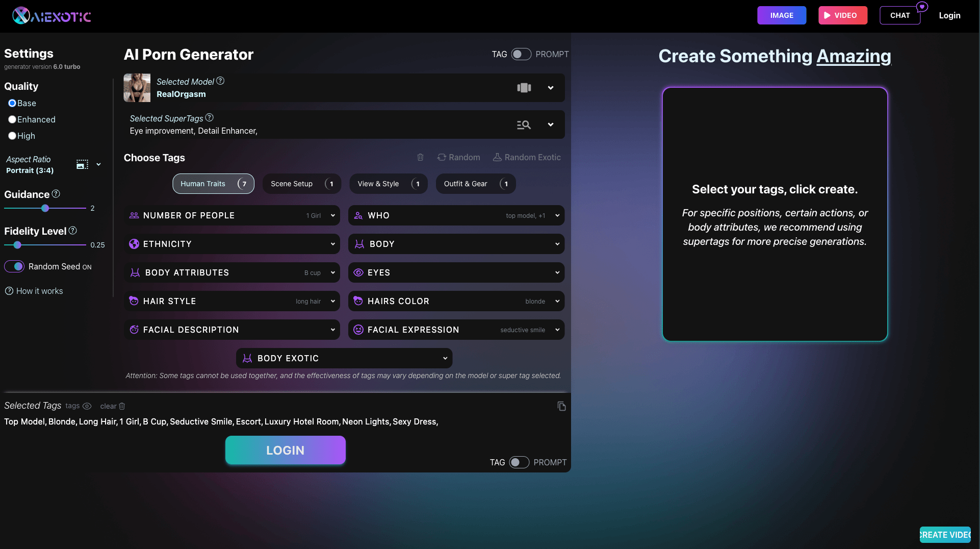The image size is (980, 549).
Task: Click the Facial Description face icon
Action: 134,330
